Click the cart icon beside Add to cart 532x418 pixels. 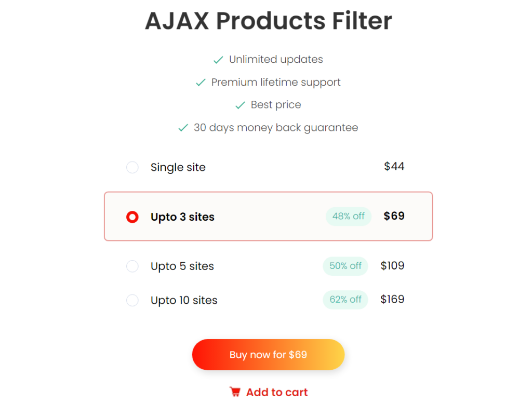[x=235, y=392]
